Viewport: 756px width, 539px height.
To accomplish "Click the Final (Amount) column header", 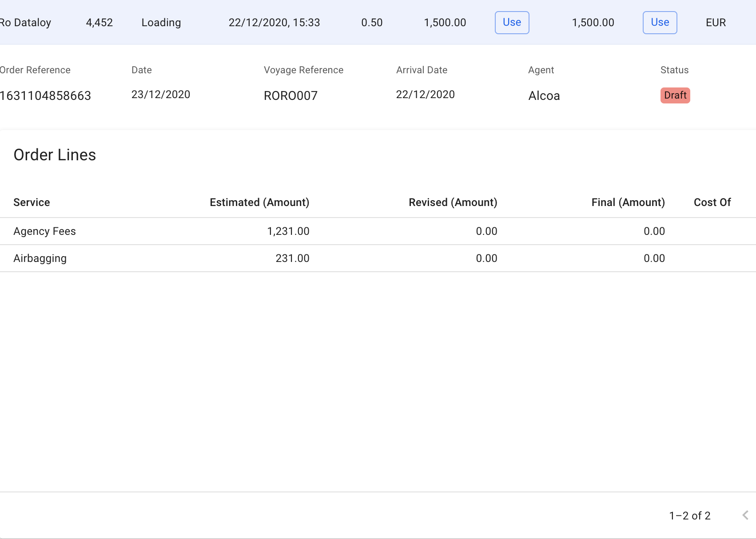I will [628, 202].
